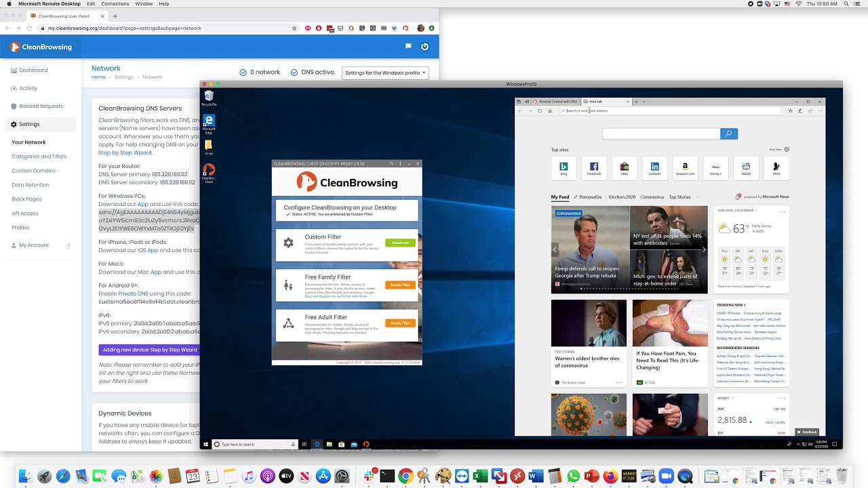Open a new Chrome tab with plus button
Viewport: 868px width, 488px height.
[115, 16]
